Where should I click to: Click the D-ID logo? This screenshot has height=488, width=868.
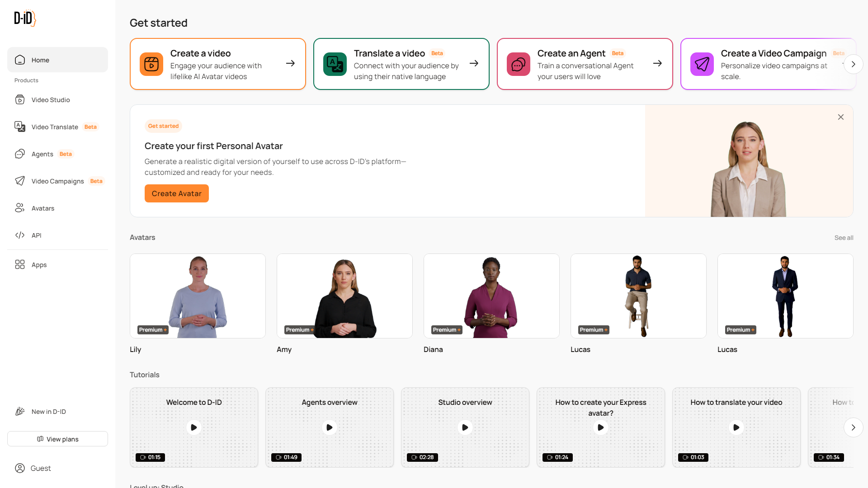25,18
